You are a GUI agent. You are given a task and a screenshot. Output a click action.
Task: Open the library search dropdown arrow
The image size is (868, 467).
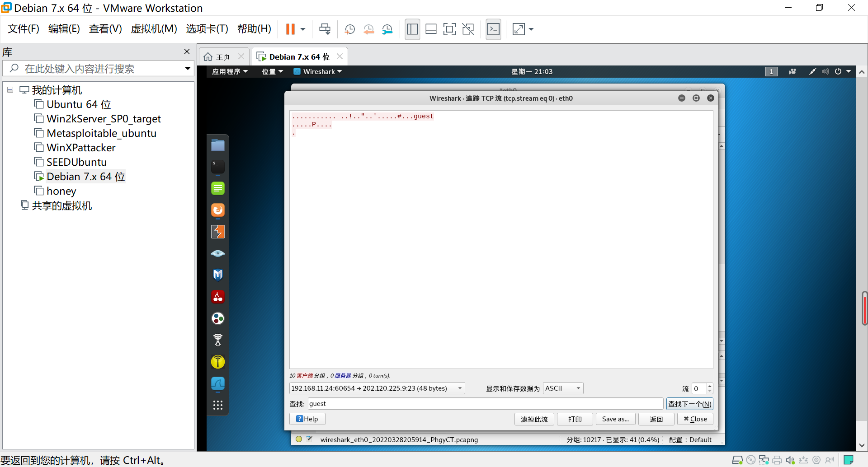coord(188,69)
